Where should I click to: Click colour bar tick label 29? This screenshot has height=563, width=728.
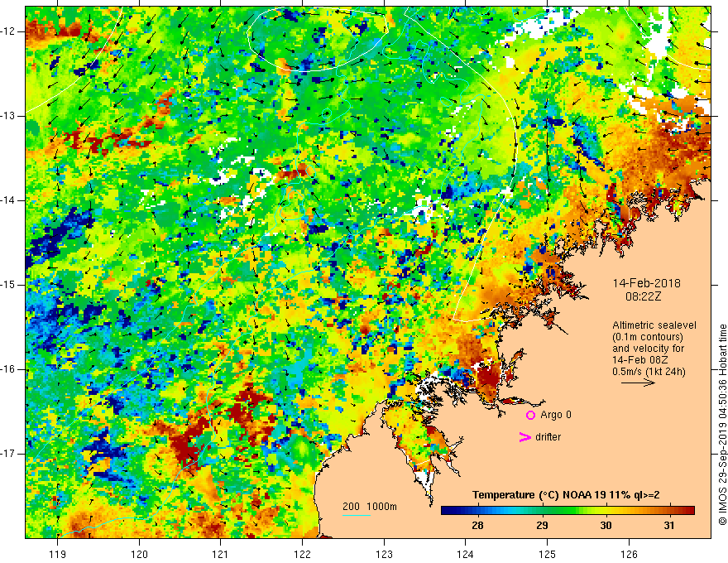pos(542,526)
